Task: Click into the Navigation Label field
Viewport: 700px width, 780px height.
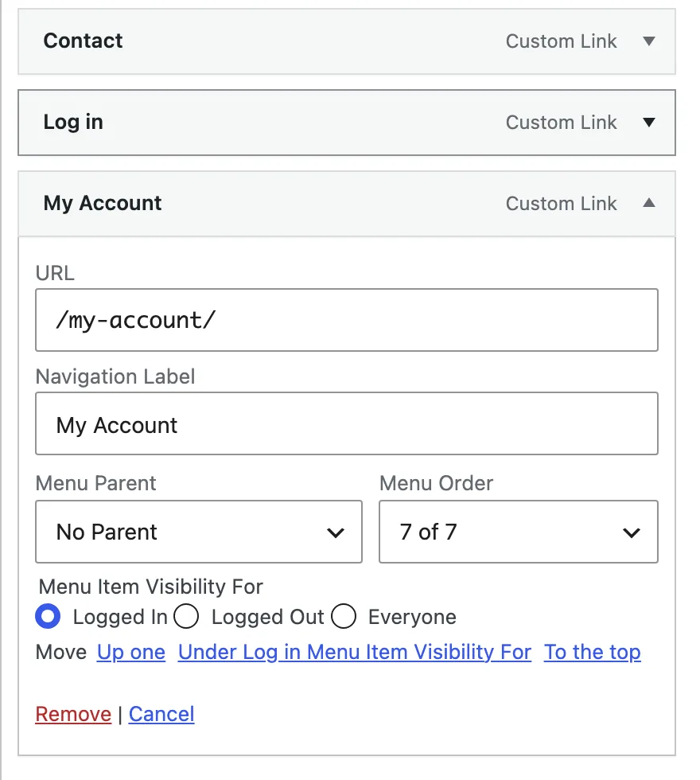Action: [347, 423]
